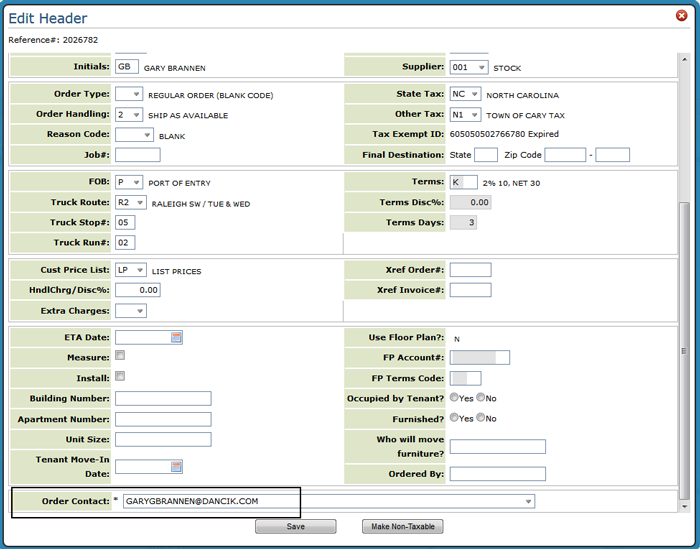The image size is (700, 549).
Task: Open the State Tax dropdown showing NC
Action: tap(466, 94)
